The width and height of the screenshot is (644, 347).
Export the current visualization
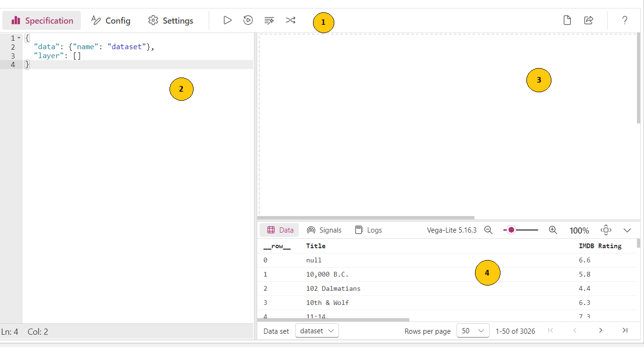coord(588,20)
